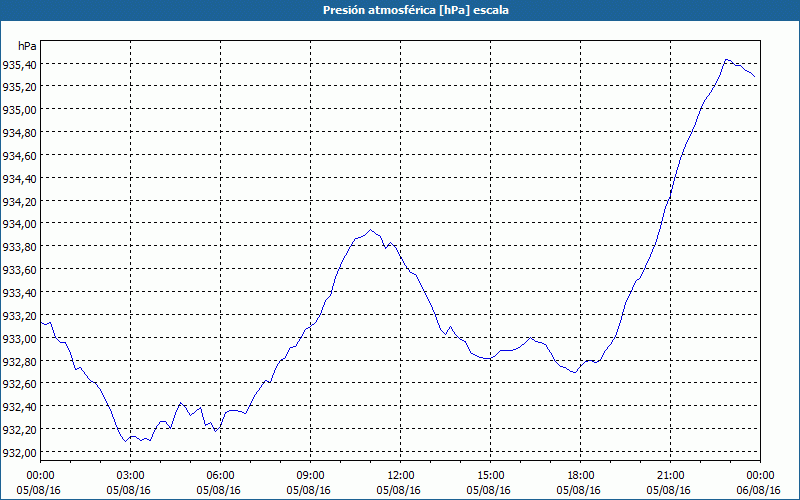This screenshot has width=800, height=500.
Task: Click the 03:00 time axis label
Action: (x=130, y=476)
